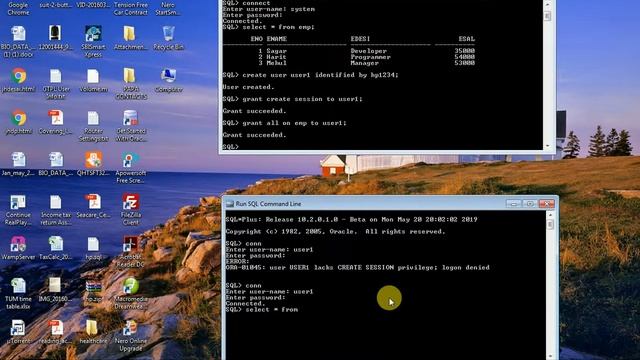Open the IMG_20160... image file

(55, 286)
